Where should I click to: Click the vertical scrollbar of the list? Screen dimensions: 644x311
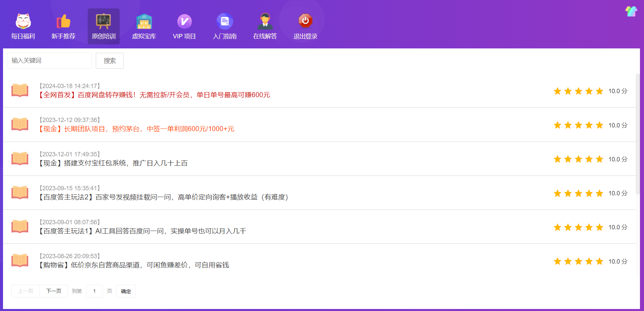pyautogui.click(x=638, y=134)
